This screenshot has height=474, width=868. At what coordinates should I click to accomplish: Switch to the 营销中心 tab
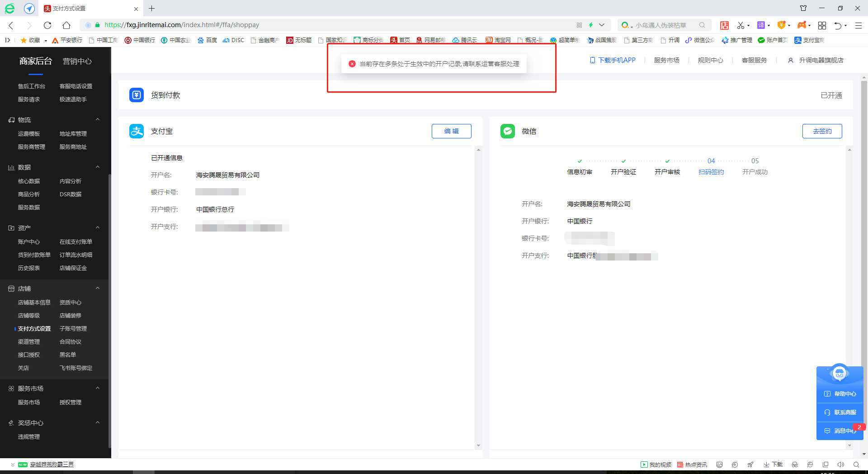[x=77, y=61]
